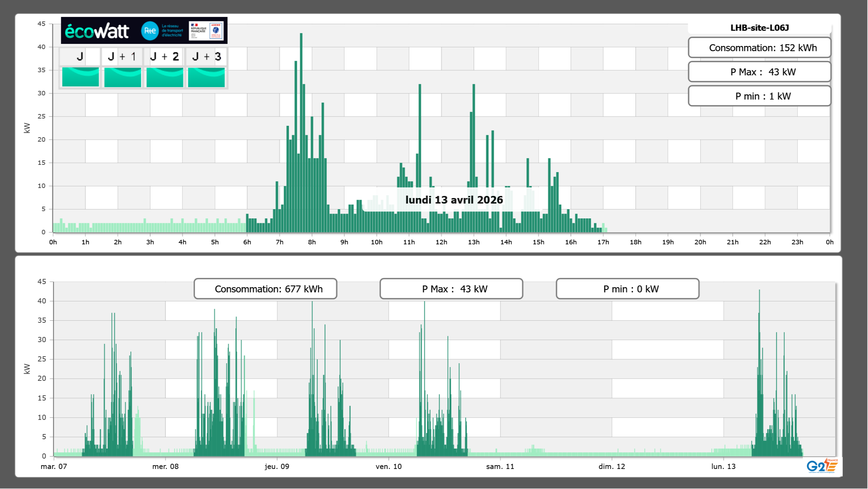The width and height of the screenshot is (868, 489).
Task: Click the green J+2 signal tile
Action: 165,77
